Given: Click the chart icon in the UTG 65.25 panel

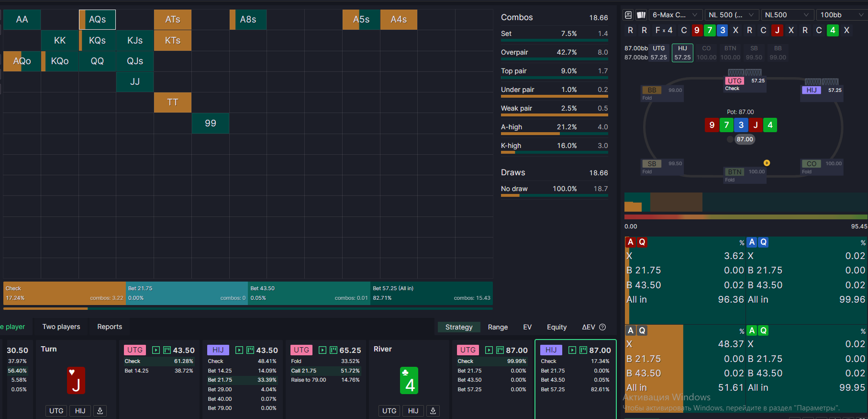Looking at the screenshot, I should point(334,350).
